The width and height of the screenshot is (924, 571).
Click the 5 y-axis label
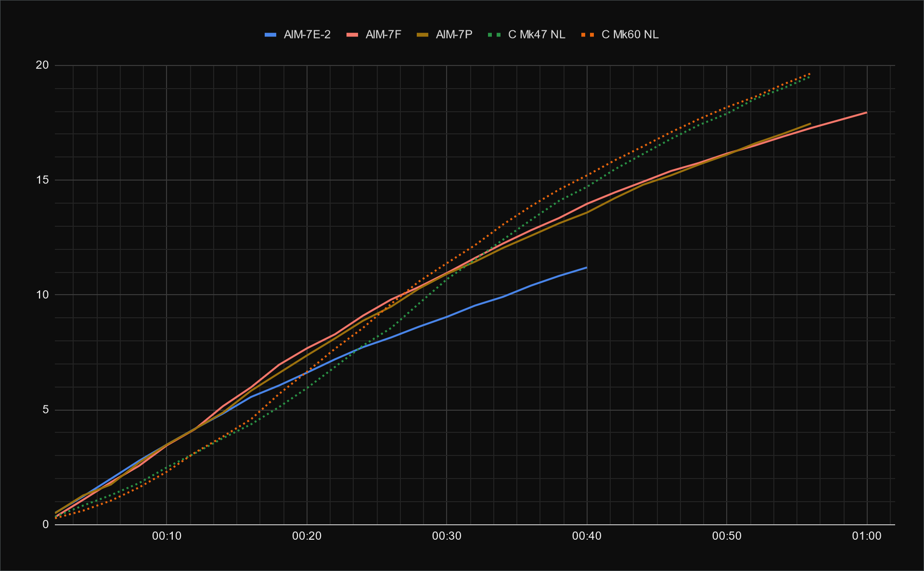click(x=46, y=410)
